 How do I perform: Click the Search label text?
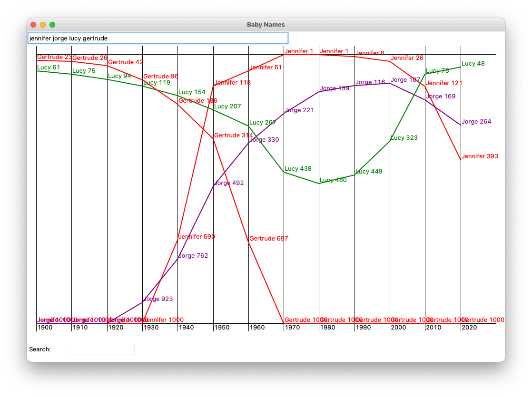pyautogui.click(x=40, y=349)
